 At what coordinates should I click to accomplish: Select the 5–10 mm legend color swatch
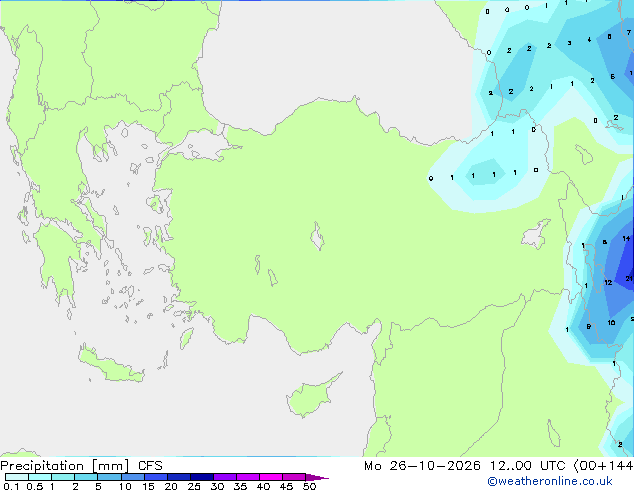point(109,477)
